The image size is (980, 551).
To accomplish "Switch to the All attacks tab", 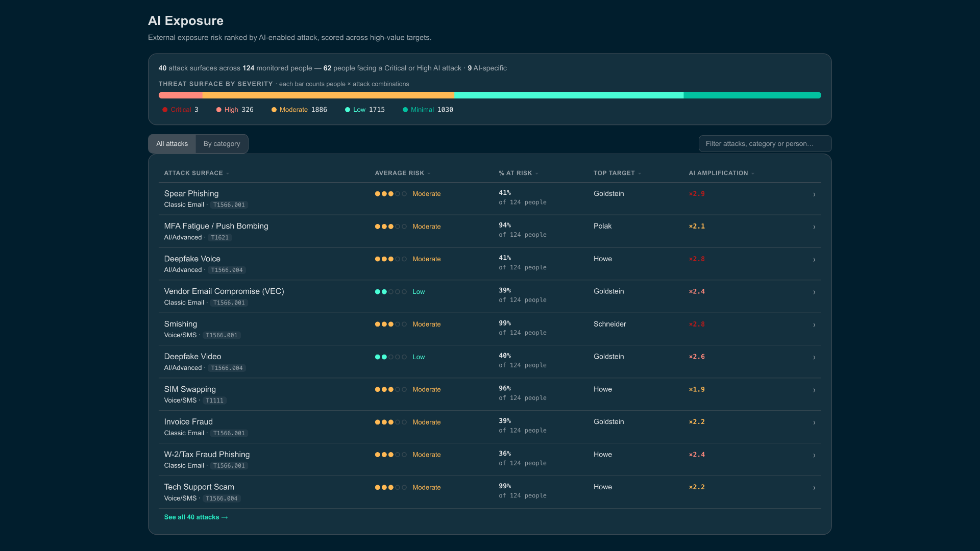I will click(172, 144).
